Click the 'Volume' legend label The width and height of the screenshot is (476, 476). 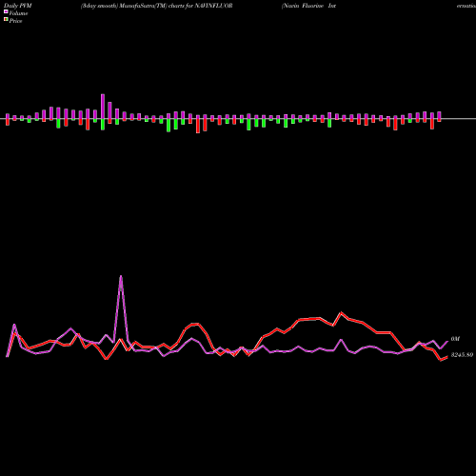18,13
